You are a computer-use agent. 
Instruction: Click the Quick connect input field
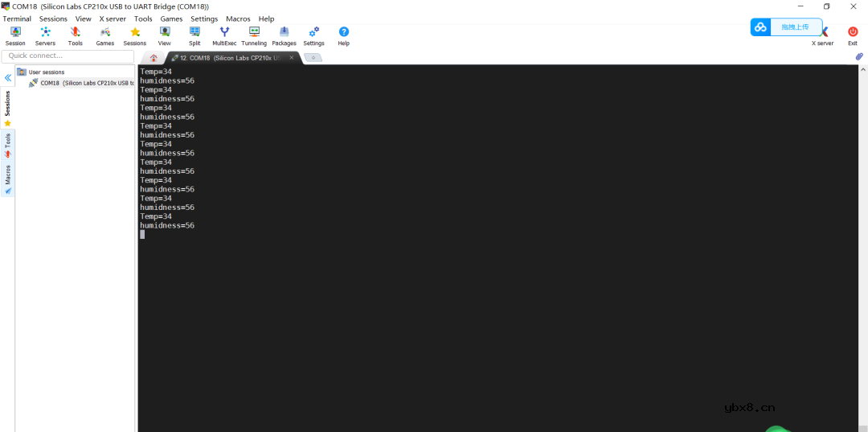(x=68, y=56)
